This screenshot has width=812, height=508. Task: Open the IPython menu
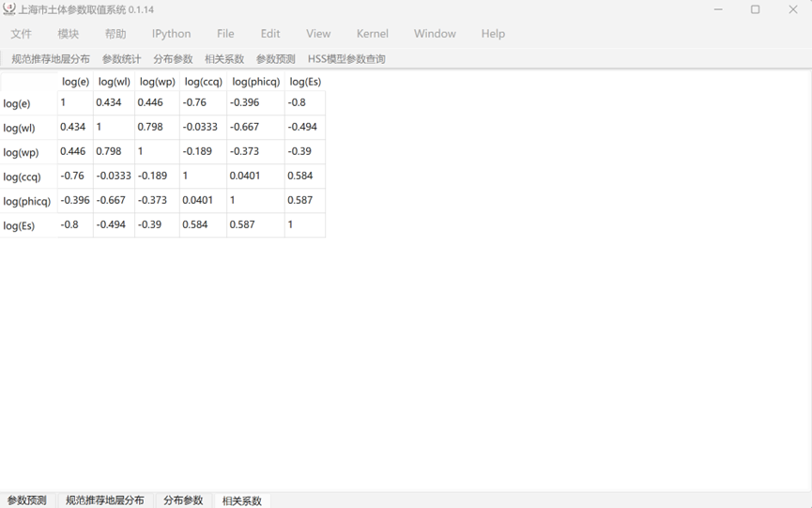tap(171, 34)
